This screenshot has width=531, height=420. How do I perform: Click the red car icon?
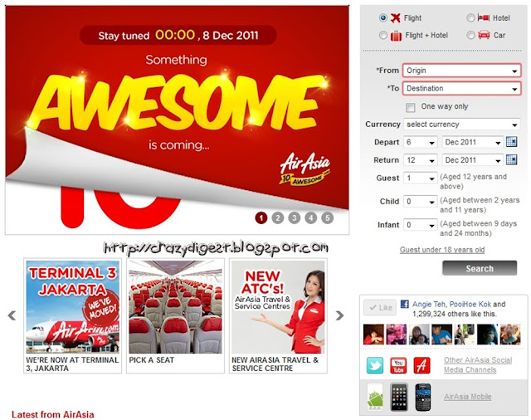(484, 35)
